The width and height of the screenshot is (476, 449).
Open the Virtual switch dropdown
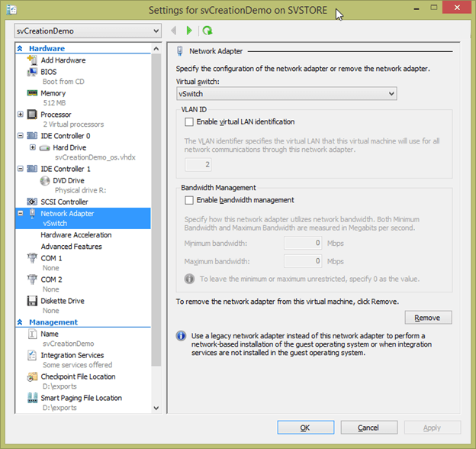click(286, 94)
